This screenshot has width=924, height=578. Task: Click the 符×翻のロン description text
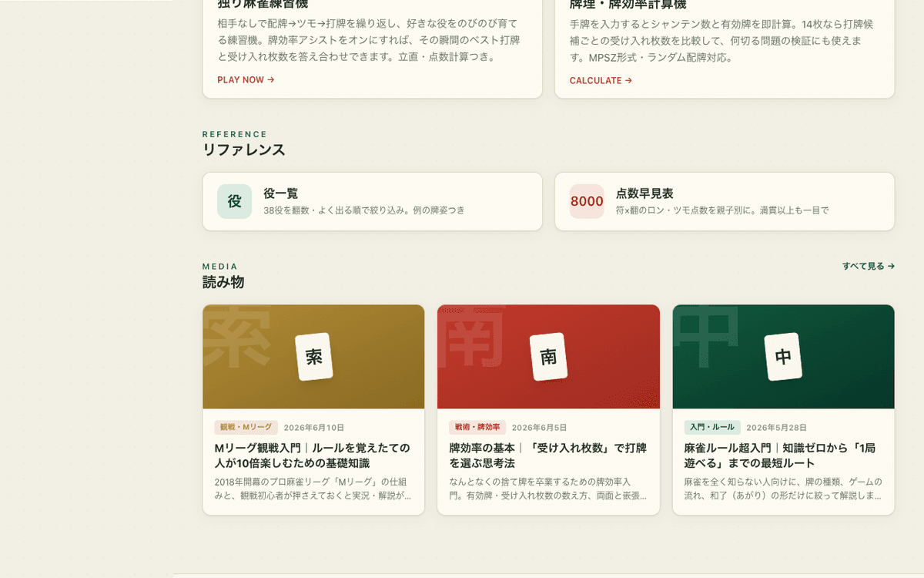722,210
